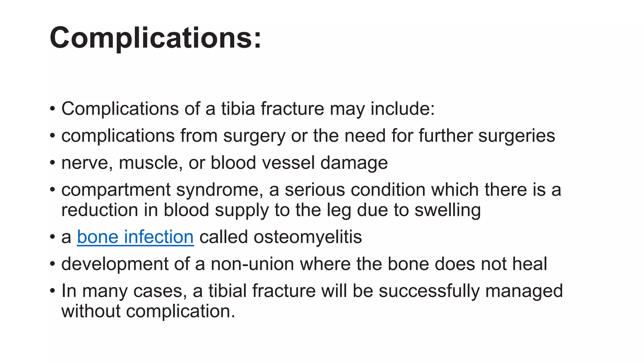Click the 'nerve, muscle, or blood vessel damage' line
644x362 pixels.
pos(224,163)
